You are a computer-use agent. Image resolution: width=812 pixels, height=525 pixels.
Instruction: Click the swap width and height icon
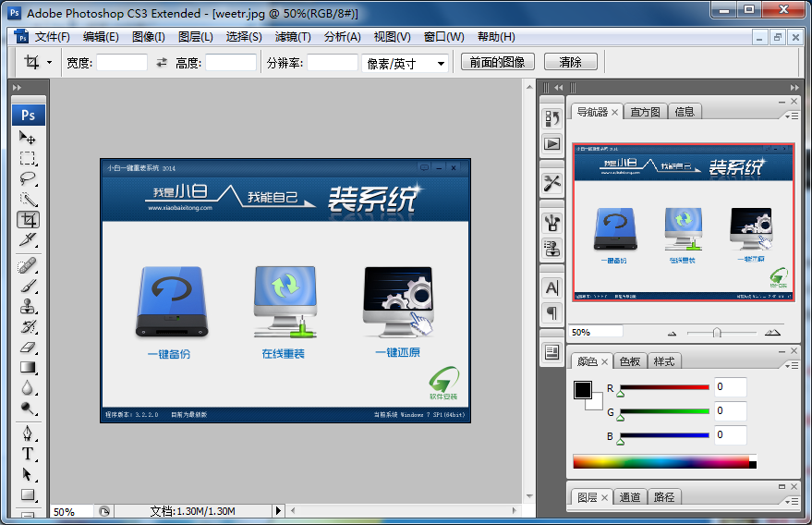(162, 63)
